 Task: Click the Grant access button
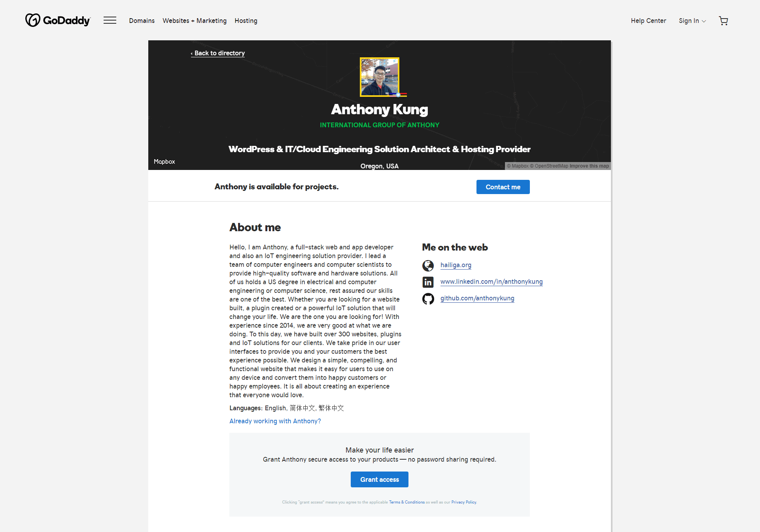(x=379, y=479)
